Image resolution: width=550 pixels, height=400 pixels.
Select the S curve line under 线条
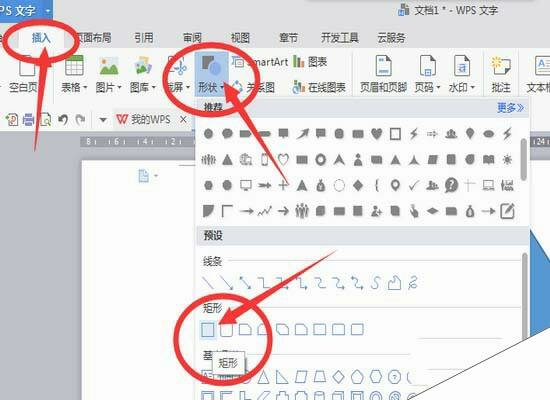(x=376, y=283)
